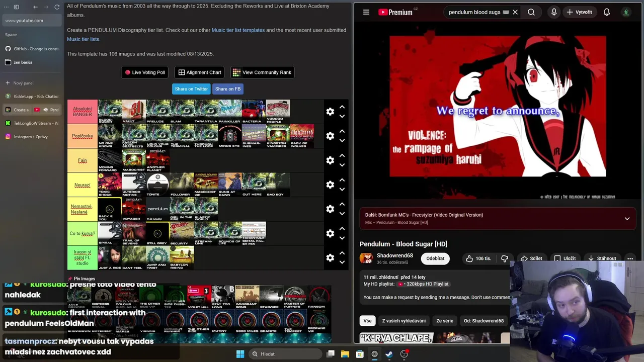Click View Community Rank button
644x362 pixels.
point(262,72)
